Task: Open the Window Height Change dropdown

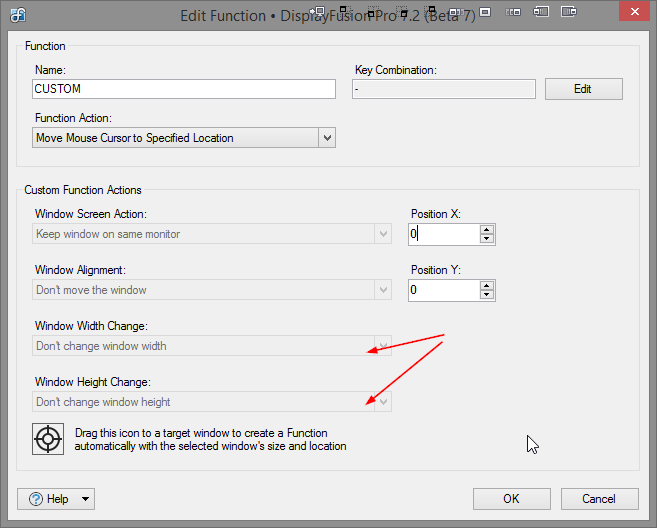Action: 382,402
